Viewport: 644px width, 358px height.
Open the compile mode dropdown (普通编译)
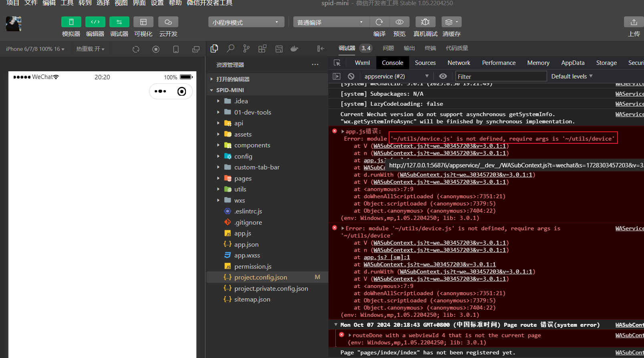pos(331,22)
